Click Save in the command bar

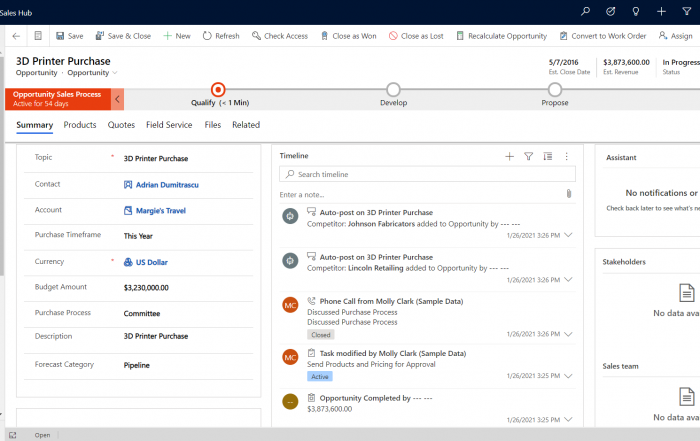tap(70, 36)
